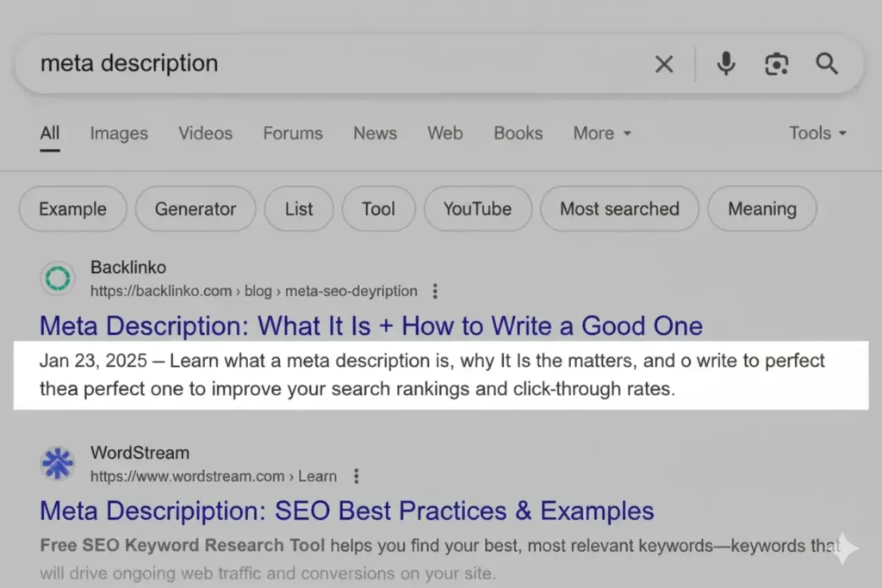Image resolution: width=882 pixels, height=588 pixels.
Task: Click the Backlinko site favicon
Action: pyautogui.click(x=57, y=278)
